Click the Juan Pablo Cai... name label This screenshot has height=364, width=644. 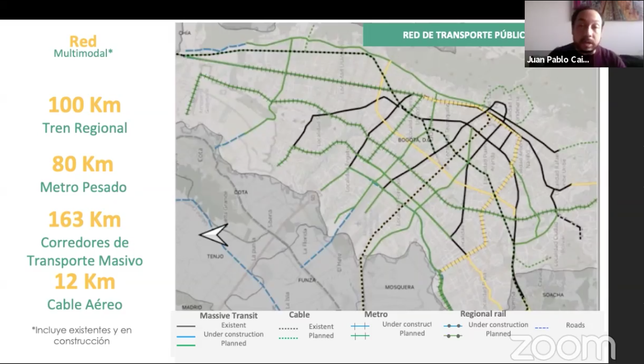[558, 60]
